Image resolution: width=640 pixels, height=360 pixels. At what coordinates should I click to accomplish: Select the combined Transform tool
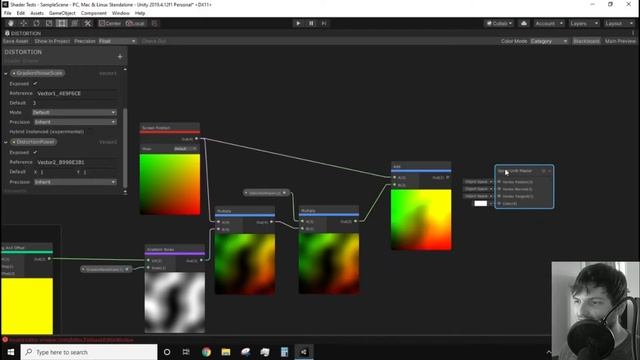74,23
